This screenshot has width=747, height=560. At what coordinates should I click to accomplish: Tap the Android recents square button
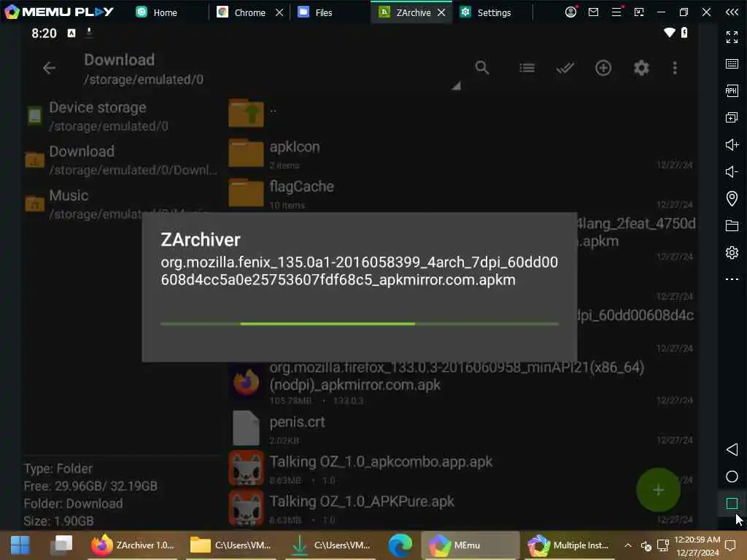pyautogui.click(x=732, y=503)
